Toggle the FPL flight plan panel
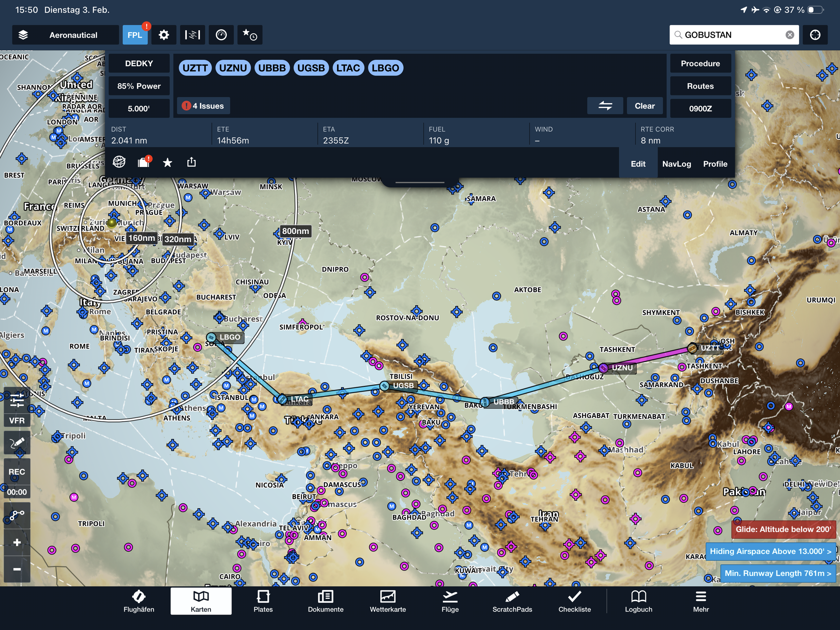Viewport: 840px width, 630px height. pyautogui.click(x=135, y=35)
